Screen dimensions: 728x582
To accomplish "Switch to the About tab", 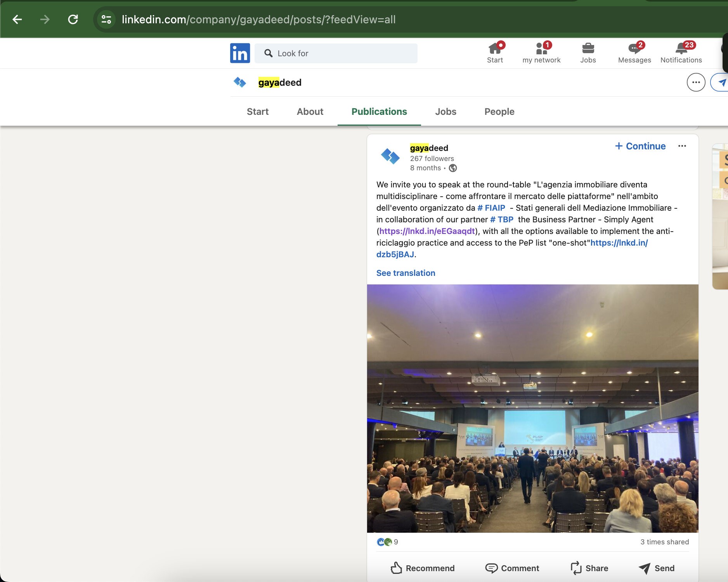I will [310, 112].
